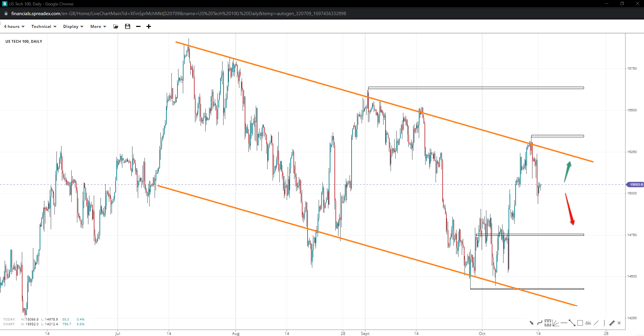Screen dimensions: 644x336
Task: Select the horizontal line tool
Action: 564,323
